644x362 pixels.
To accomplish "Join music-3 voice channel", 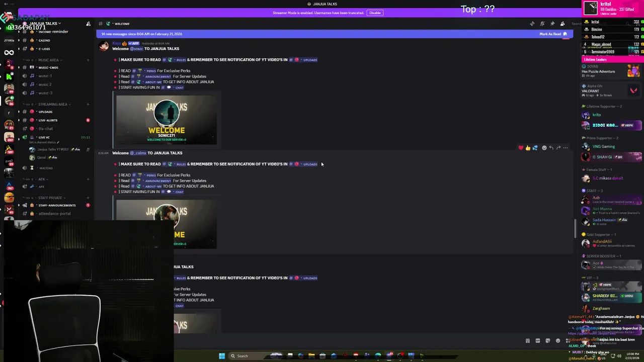I will pos(55,93).
